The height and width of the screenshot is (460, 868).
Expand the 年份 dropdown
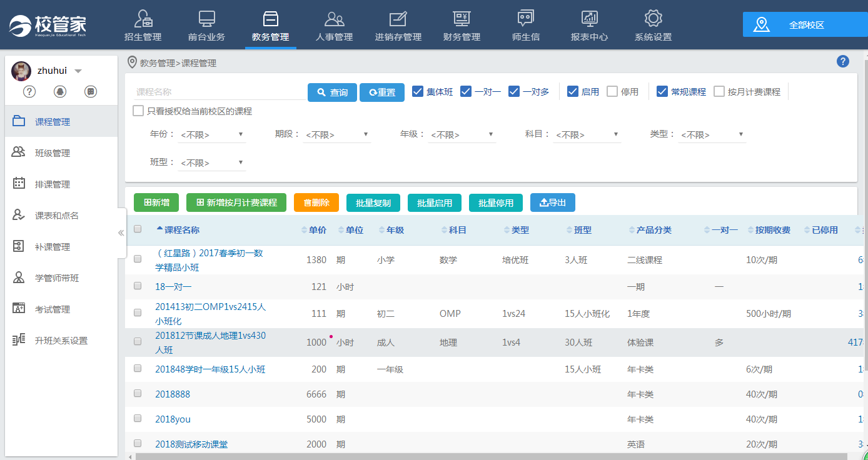coord(212,134)
